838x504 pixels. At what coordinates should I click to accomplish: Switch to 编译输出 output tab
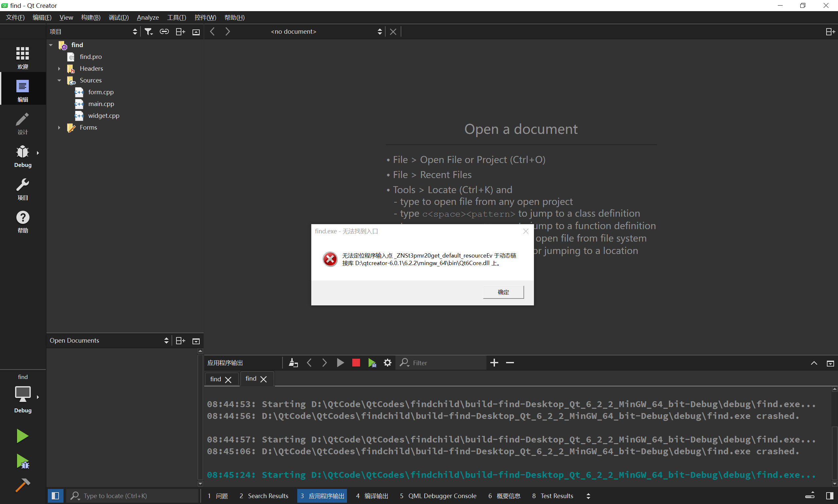pos(372,496)
